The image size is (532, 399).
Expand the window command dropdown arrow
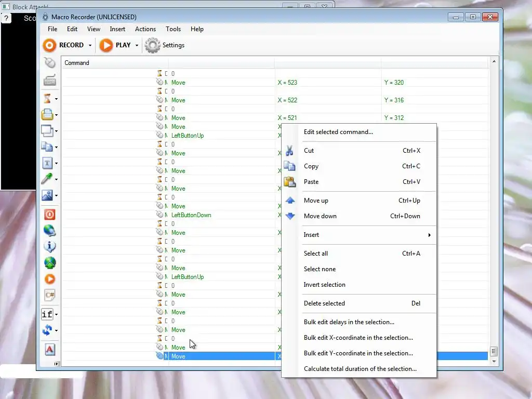[x=56, y=131]
